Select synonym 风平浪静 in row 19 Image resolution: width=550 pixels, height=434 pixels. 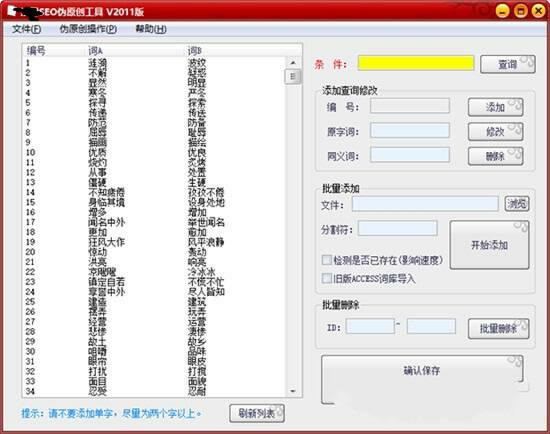click(206, 242)
